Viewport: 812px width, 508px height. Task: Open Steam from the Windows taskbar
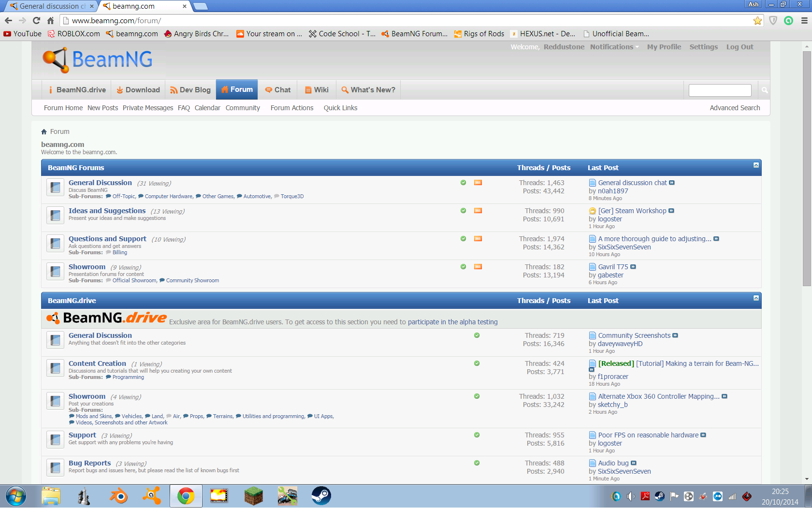coord(321,496)
